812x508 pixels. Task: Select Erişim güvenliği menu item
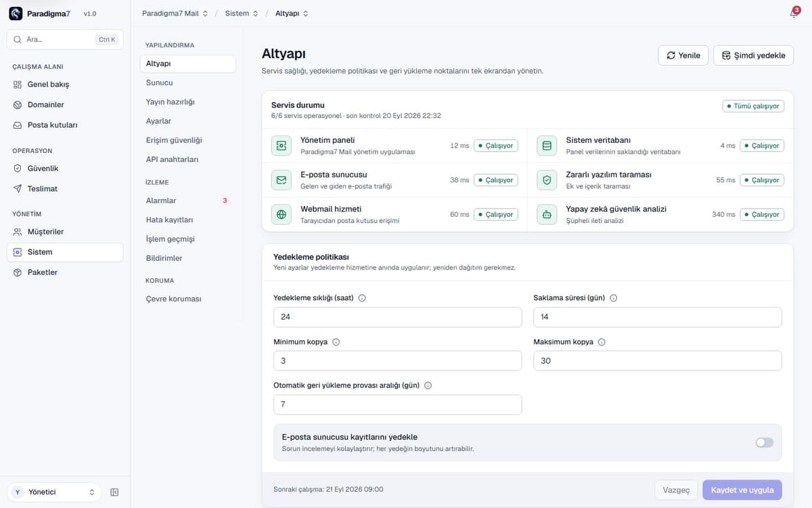click(188, 140)
